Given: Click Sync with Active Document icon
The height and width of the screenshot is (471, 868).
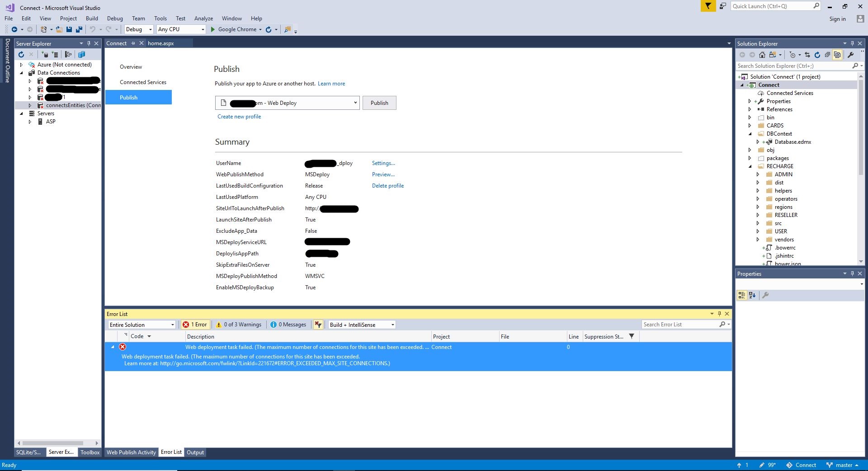Looking at the screenshot, I should [807, 55].
